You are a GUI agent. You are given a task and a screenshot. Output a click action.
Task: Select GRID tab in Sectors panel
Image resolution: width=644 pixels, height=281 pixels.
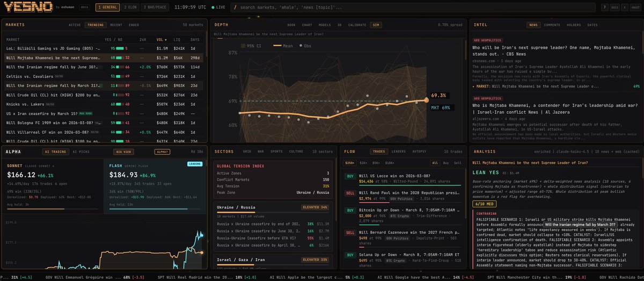[247, 152]
